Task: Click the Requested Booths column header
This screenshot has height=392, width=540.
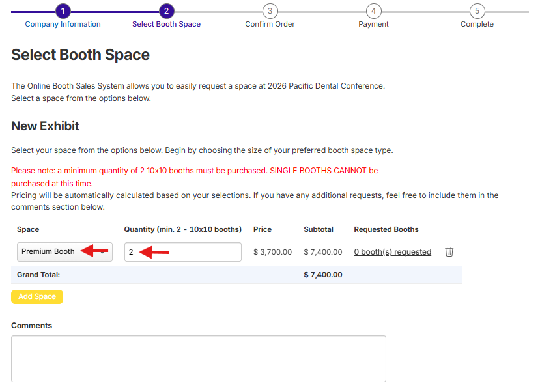Action: coord(386,229)
